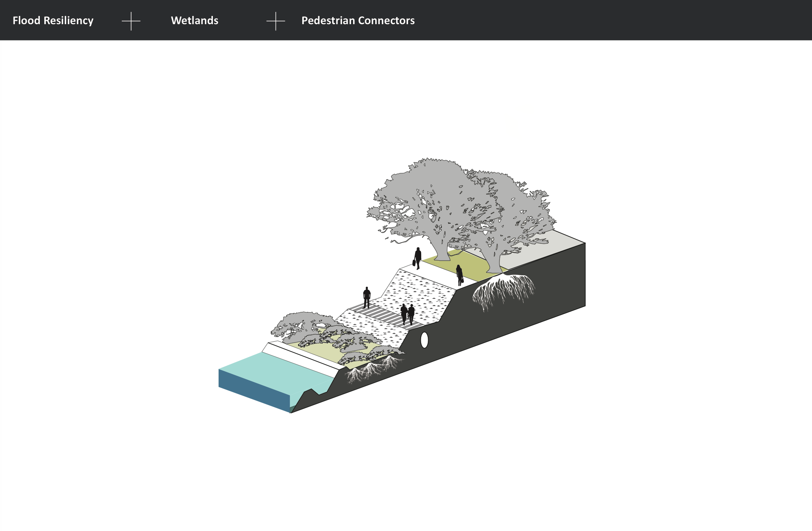Click plus icon before Pedestrian Connectors
812x531 pixels.
(x=276, y=21)
